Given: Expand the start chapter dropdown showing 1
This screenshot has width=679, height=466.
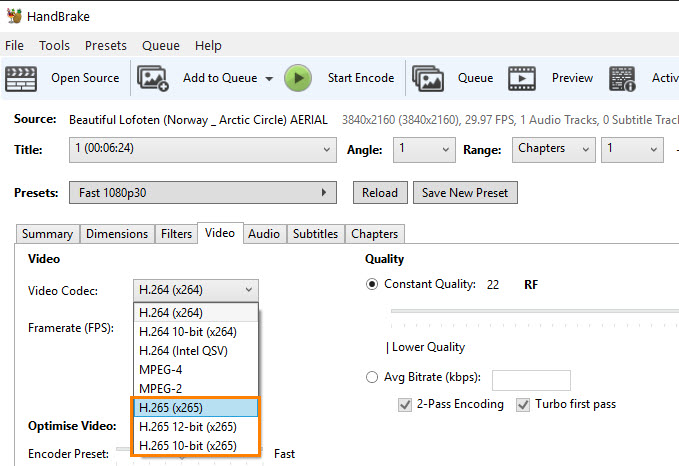Looking at the screenshot, I should tap(632, 150).
